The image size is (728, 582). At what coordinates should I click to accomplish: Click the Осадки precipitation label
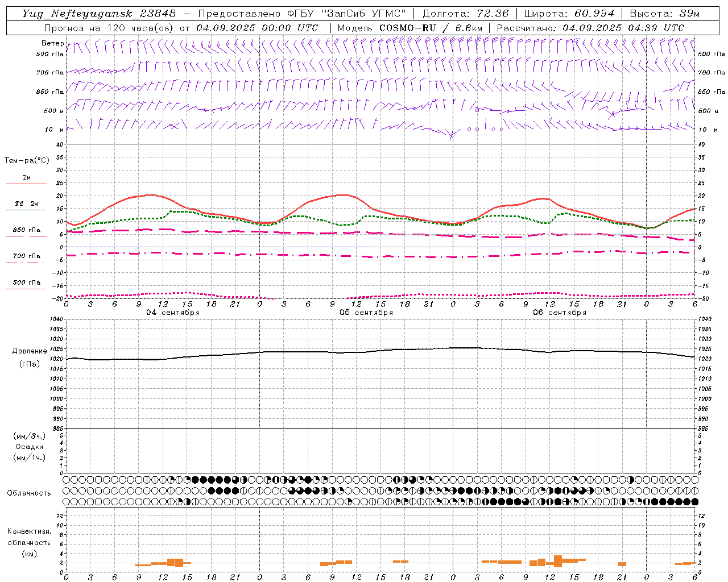pyautogui.click(x=29, y=447)
